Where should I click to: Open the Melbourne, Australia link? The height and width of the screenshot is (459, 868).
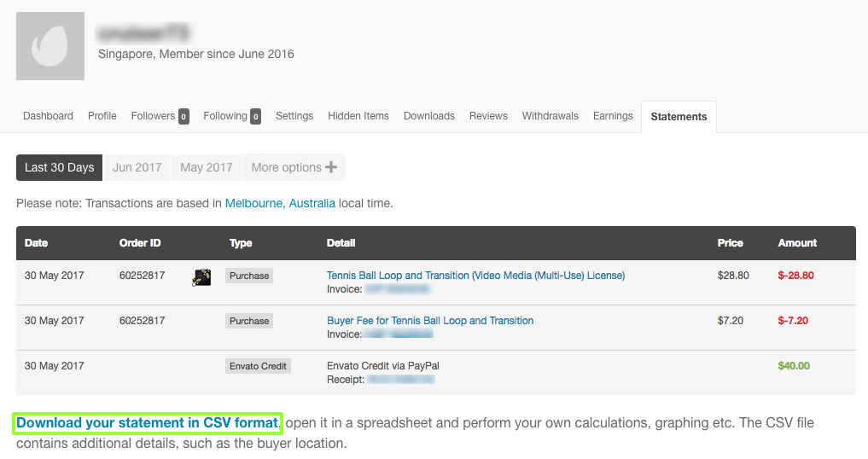[x=280, y=203]
